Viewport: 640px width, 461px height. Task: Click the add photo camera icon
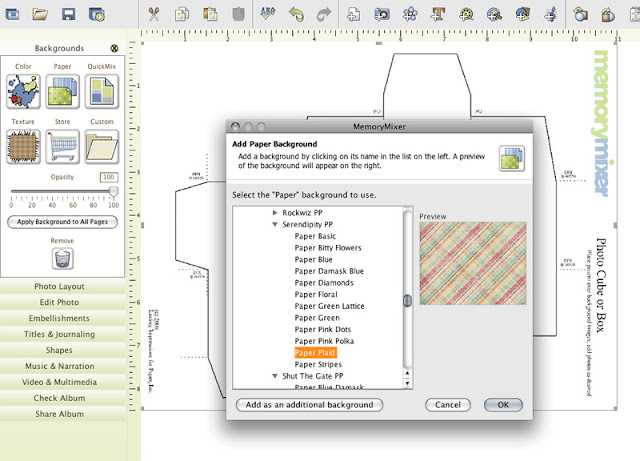[x=382, y=15]
